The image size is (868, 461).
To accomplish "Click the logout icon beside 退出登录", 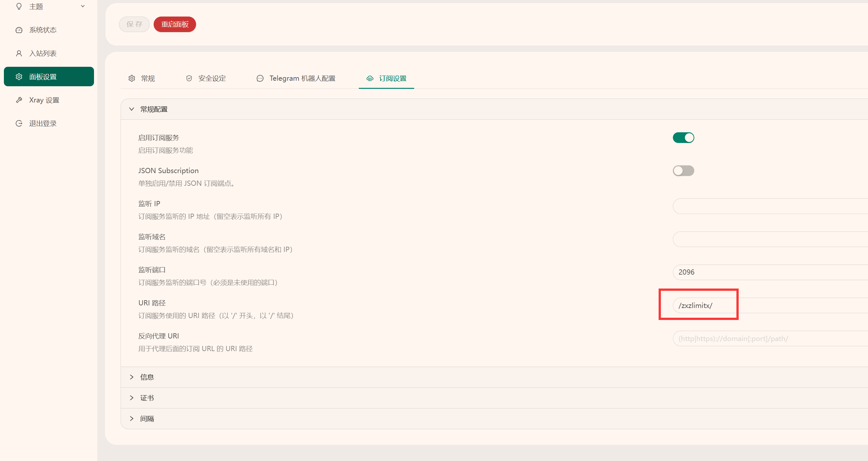I will [19, 123].
